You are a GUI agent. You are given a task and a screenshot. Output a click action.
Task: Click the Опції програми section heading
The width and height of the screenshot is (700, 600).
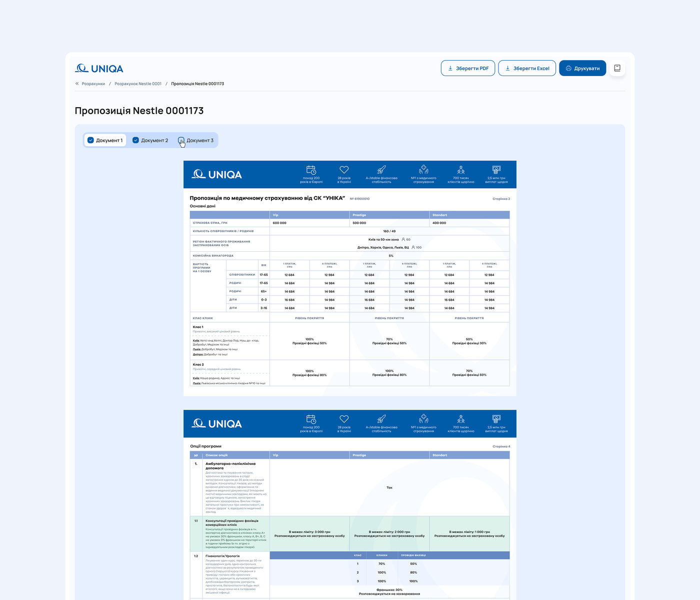click(205, 446)
